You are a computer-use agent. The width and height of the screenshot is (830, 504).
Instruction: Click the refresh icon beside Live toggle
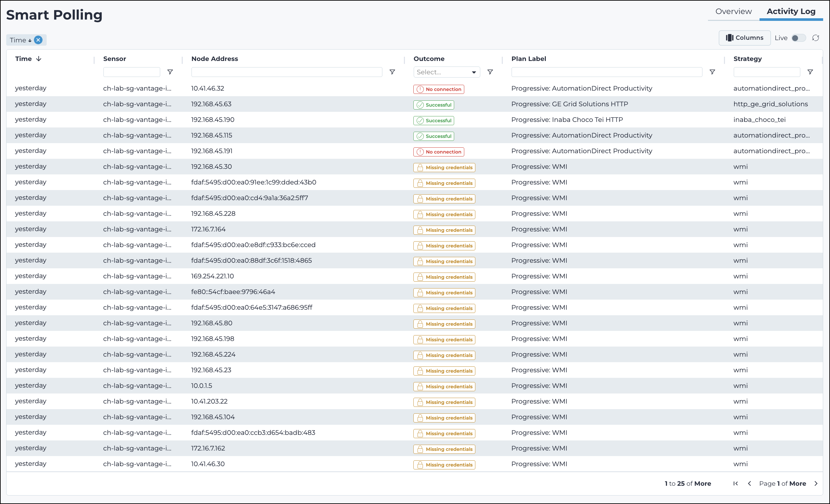[816, 38]
